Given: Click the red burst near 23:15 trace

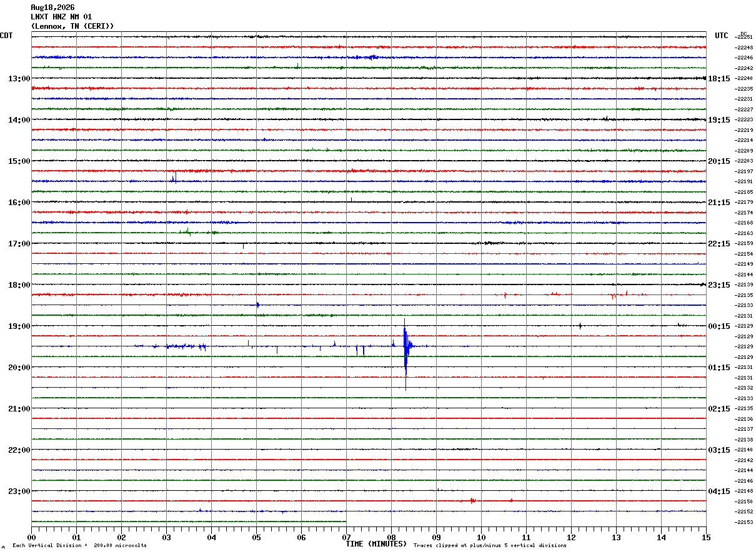Looking at the screenshot, I should click(615, 295).
